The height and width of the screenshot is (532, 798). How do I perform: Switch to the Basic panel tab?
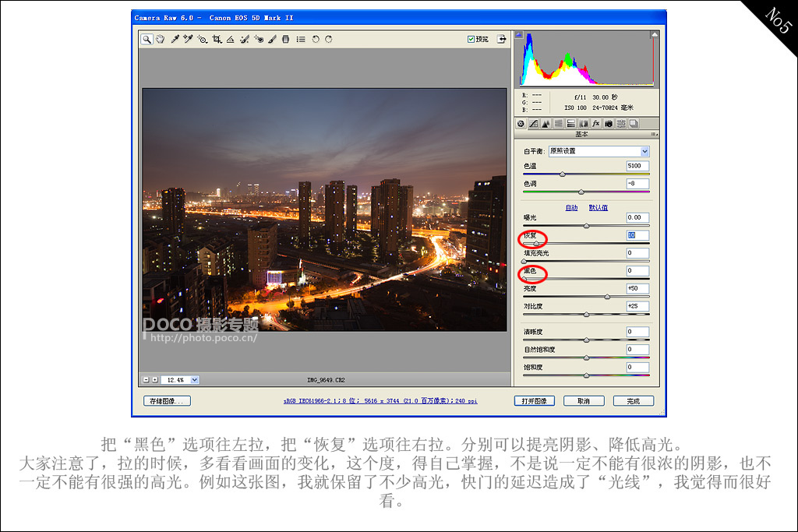pos(521,124)
